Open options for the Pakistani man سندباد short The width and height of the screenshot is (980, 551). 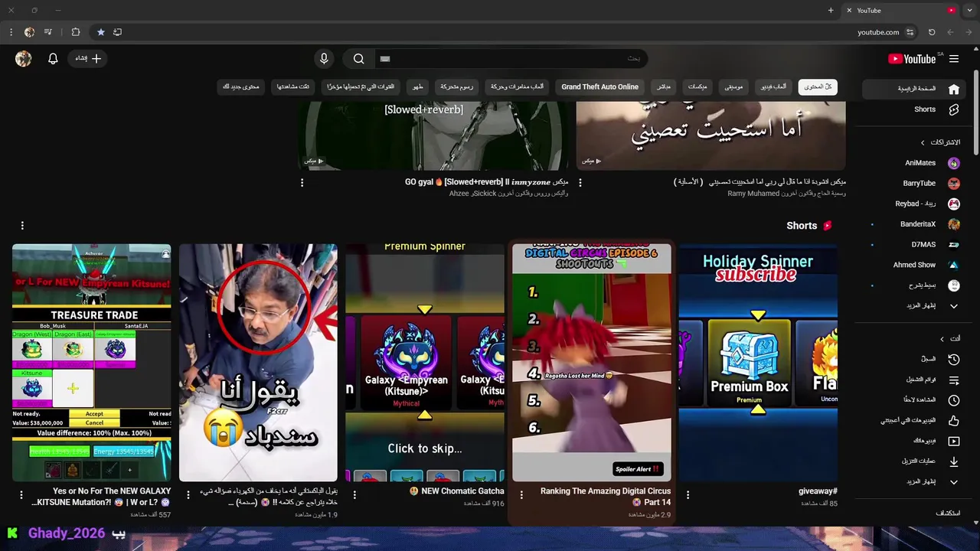pyautogui.click(x=188, y=495)
